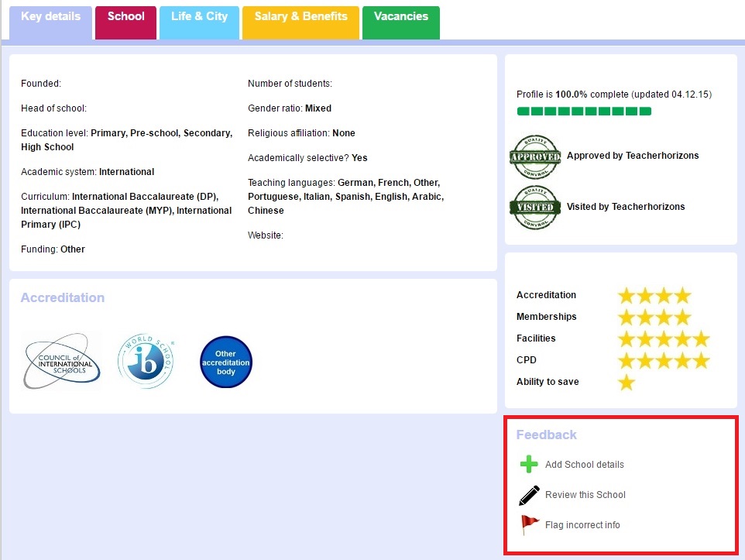Screen dimensions: 745x560
Task: Click the Review this School link
Action: [x=585, y=495]
